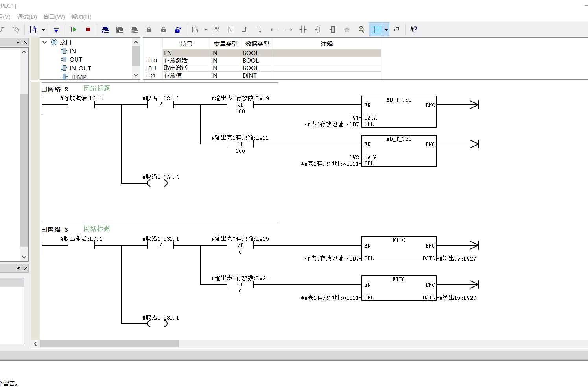588x390 pixels.
Task: Click the cascade windows icon
Action: [x=396, y=30]
